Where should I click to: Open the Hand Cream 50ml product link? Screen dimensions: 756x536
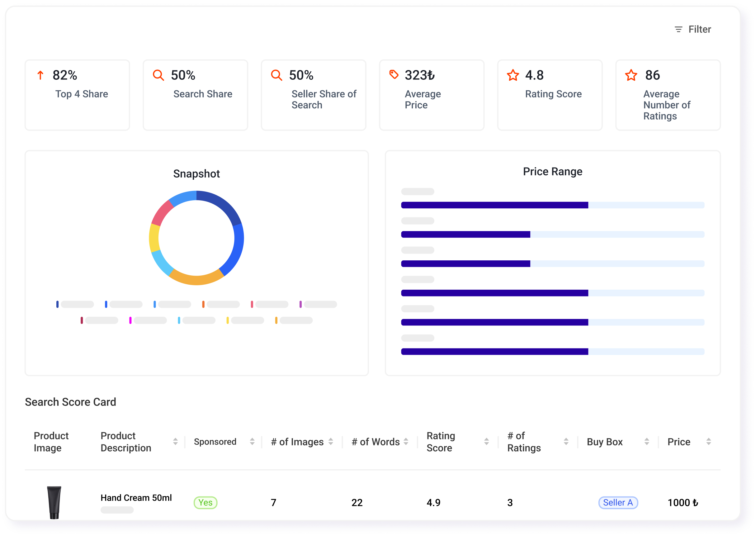pyautogui.click(x=136, y=498)
